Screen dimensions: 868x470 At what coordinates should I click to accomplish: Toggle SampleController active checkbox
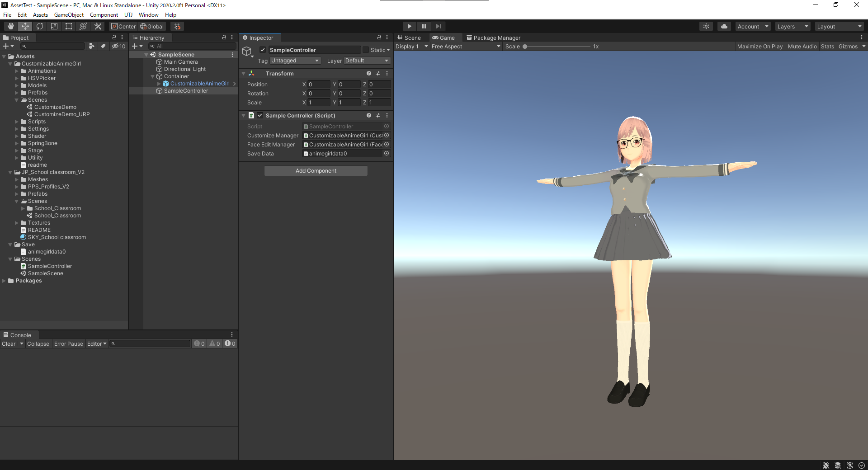[263, 50]
